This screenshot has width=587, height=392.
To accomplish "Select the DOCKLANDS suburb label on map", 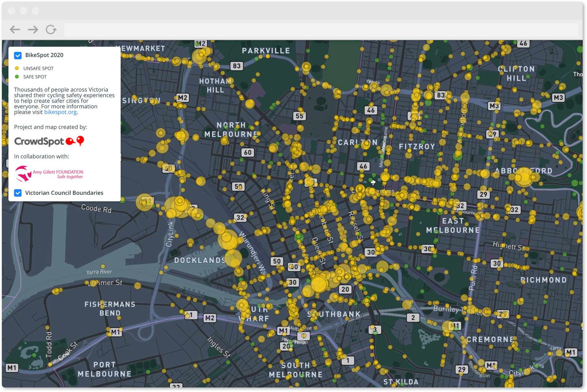I will pyautogui.click(x=200, y=260).
